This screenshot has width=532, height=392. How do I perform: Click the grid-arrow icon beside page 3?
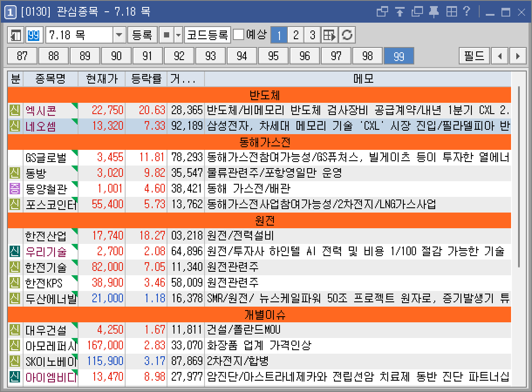click(x=329, y=35)
